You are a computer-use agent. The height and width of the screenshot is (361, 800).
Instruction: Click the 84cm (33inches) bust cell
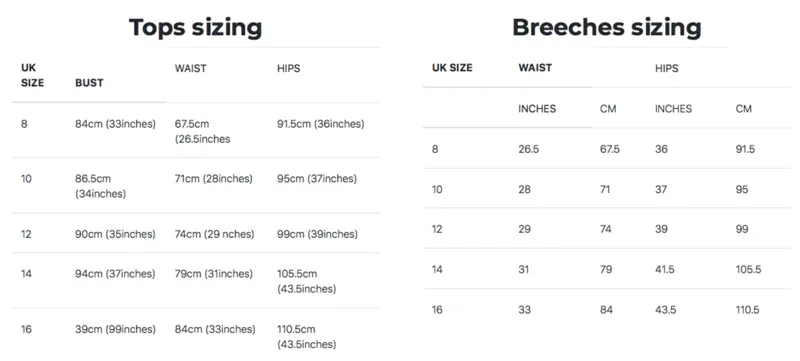115,124
